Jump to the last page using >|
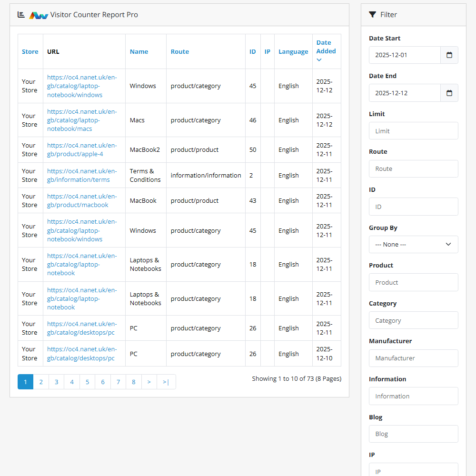476x476 pixels. point(166,381)
